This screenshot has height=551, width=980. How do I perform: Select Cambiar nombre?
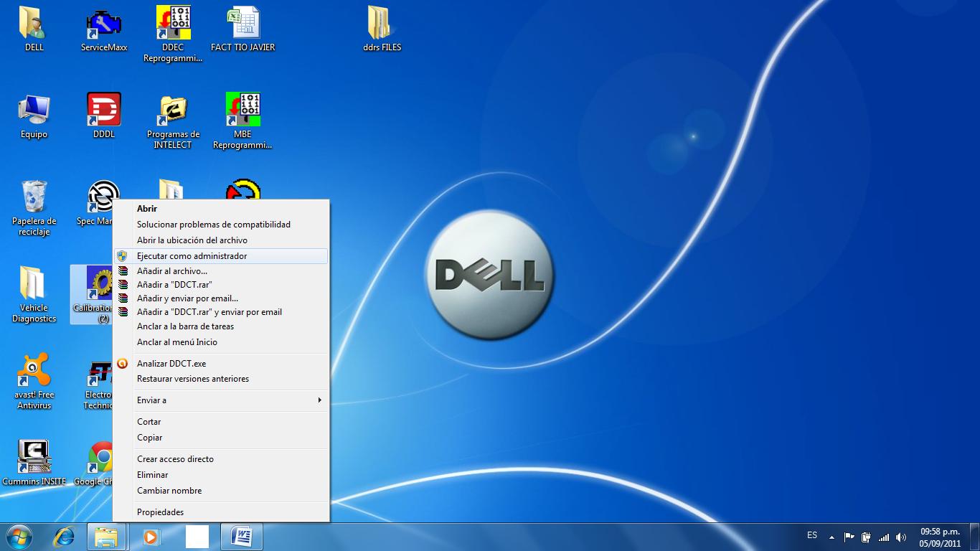(221, 491)
